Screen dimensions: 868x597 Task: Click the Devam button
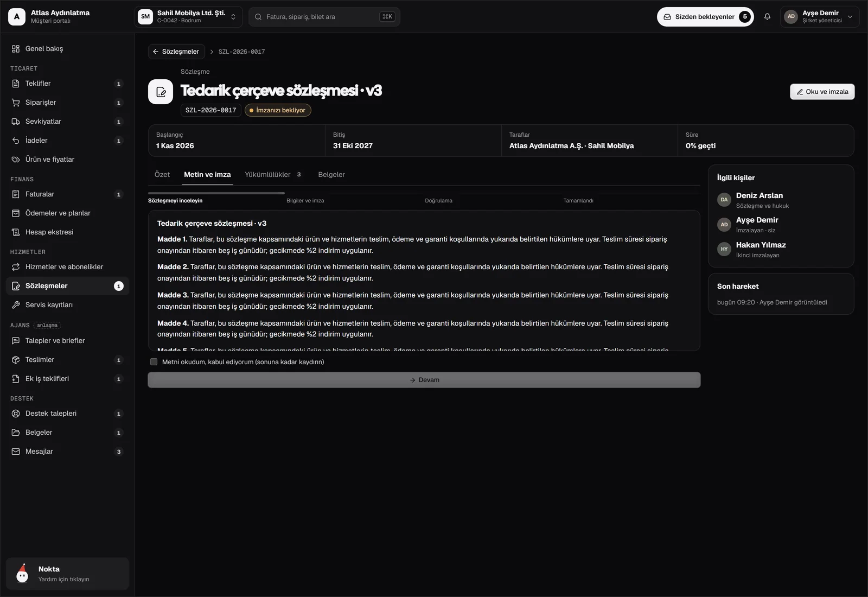click(x=424, y=380)
